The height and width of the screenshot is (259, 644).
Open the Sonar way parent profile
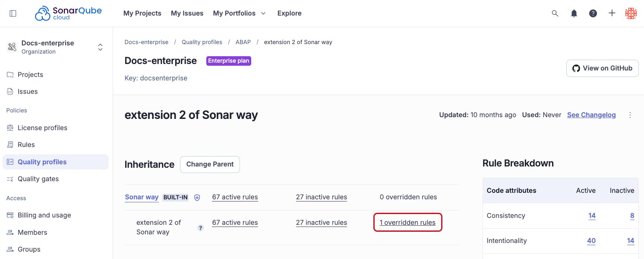click(x=142, y=197)
